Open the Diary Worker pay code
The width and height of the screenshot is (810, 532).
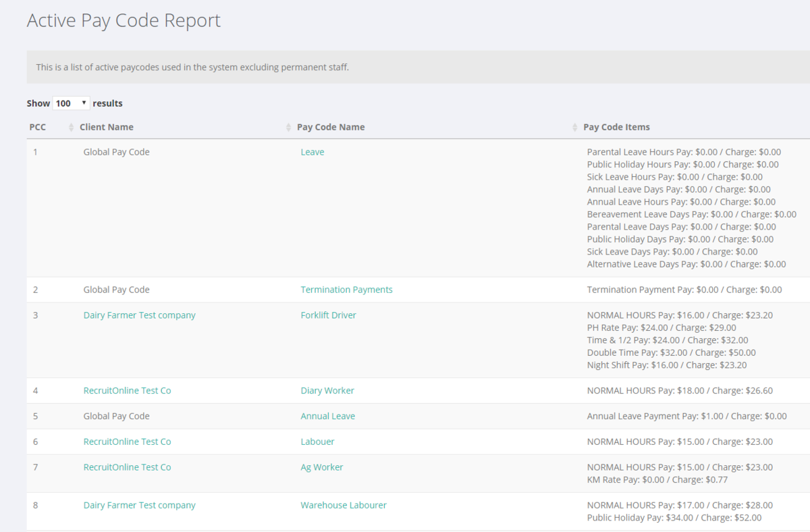pyautogui.click(x=327, y=390)
